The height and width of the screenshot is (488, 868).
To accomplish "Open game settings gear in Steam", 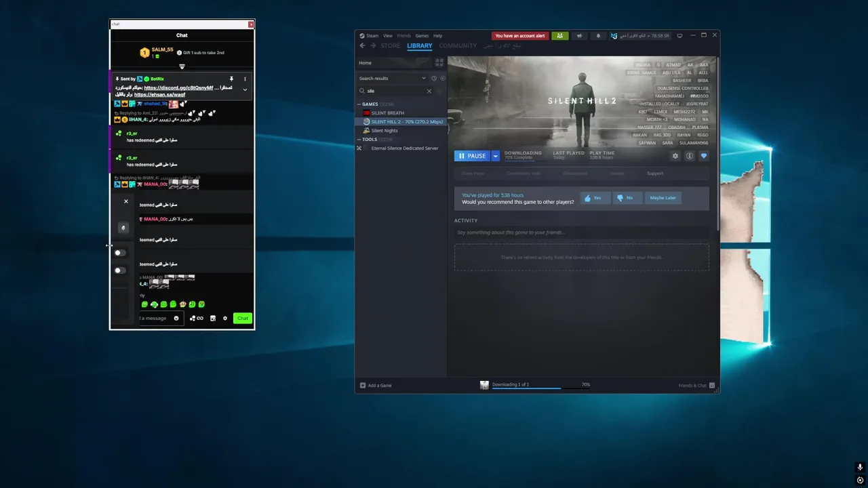I will 675,156.
